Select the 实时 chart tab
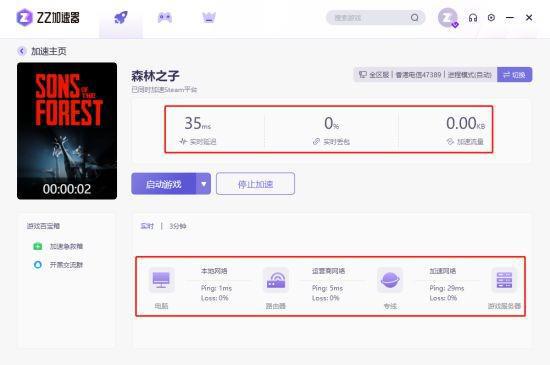The image size is (550, 365). [147, 226]
